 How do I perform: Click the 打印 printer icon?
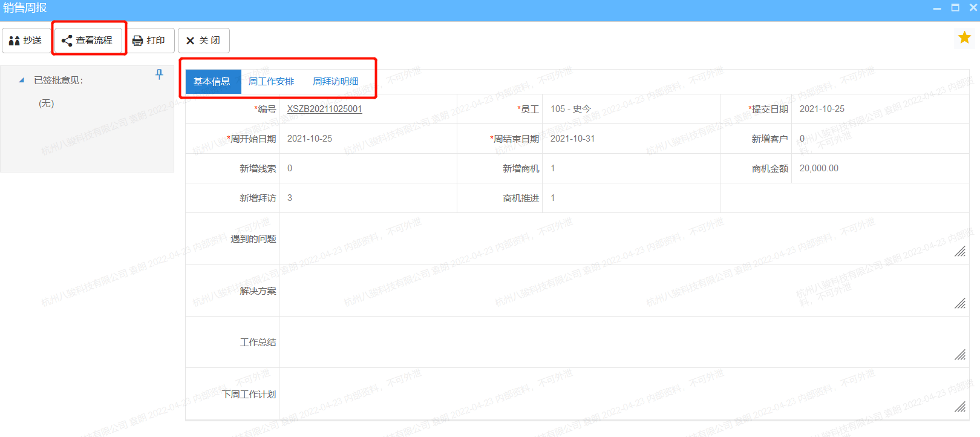[x=138, y=41]
